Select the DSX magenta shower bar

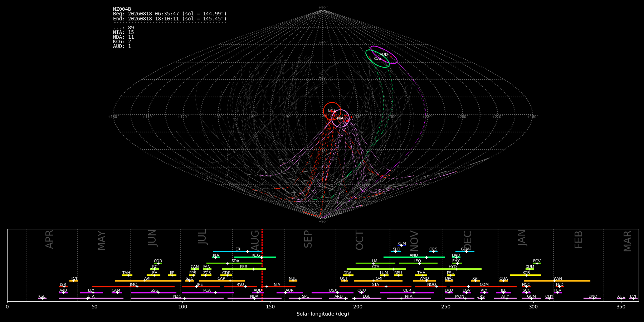[332, 293]
